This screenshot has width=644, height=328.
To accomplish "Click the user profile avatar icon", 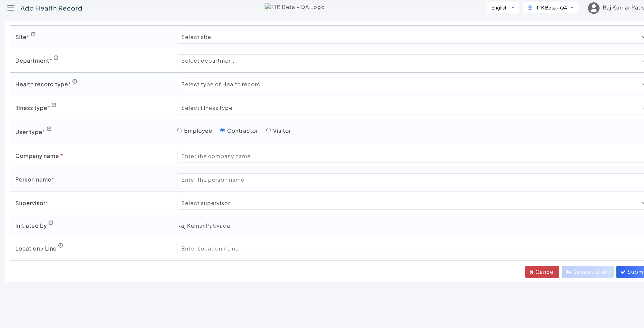I will coord(593,8).
